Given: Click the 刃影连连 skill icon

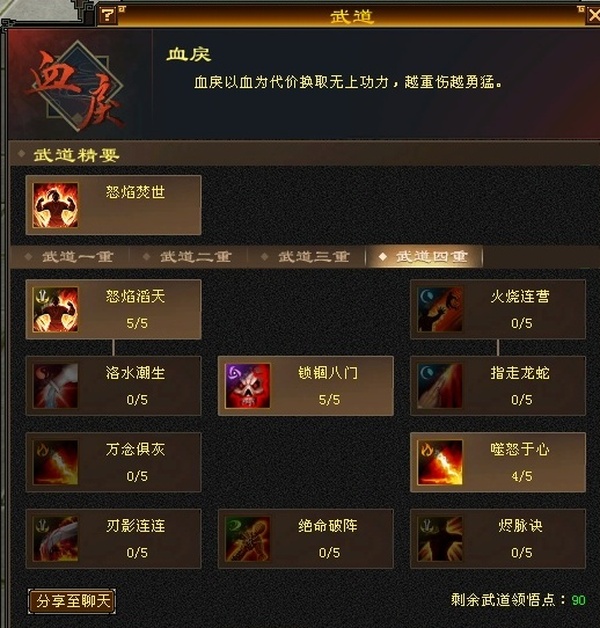Looking at the screenshot, I should click(x=55, y=539).
